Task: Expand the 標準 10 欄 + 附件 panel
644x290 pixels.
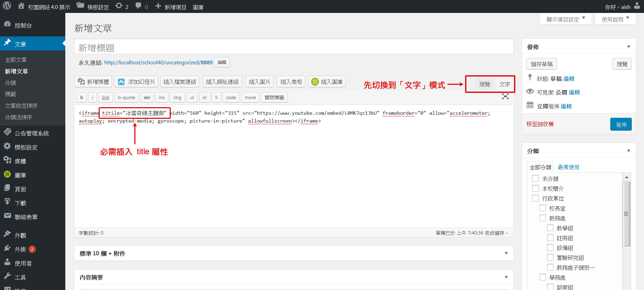Action: (x=506, y=253)
